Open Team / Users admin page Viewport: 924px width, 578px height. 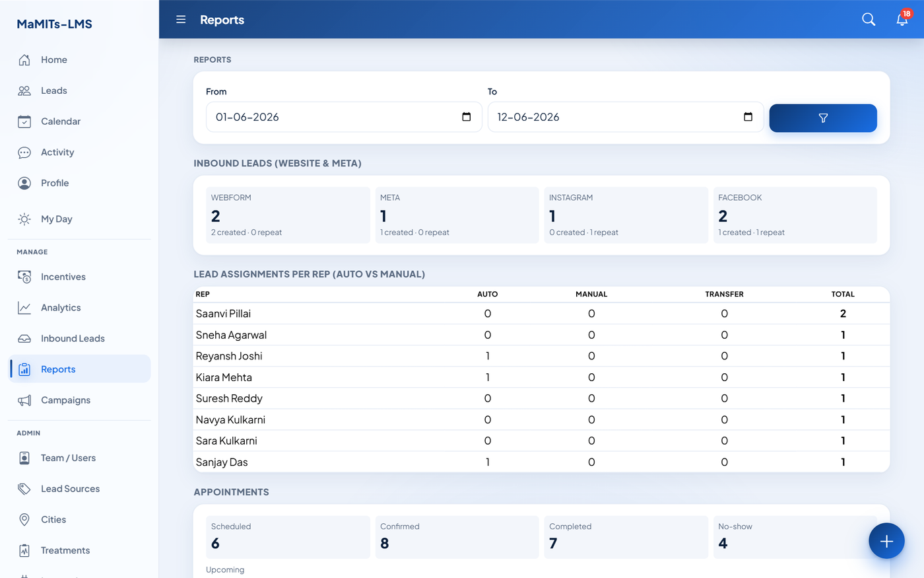tap(79, 458)
